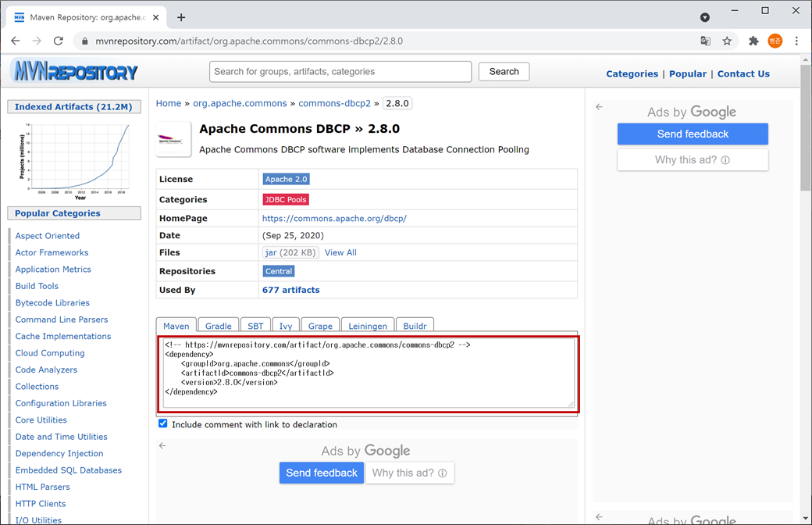
Task: Bookmark this page with star icon
Action: pyautogui.click(x=727, y=41)
